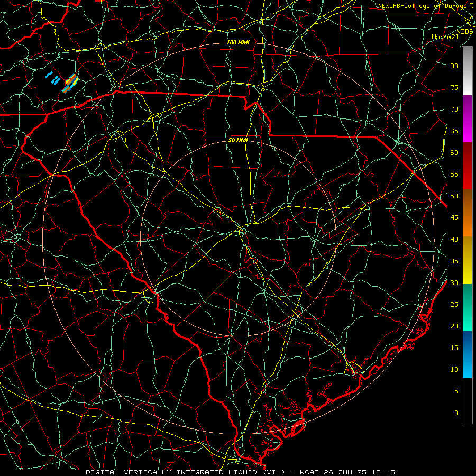Image resolution: width=476 pixels, height=476 pixels.
Task: Pick the orange-brown segment of color bar
Action: pyautogui.click(x=467, y=213)
